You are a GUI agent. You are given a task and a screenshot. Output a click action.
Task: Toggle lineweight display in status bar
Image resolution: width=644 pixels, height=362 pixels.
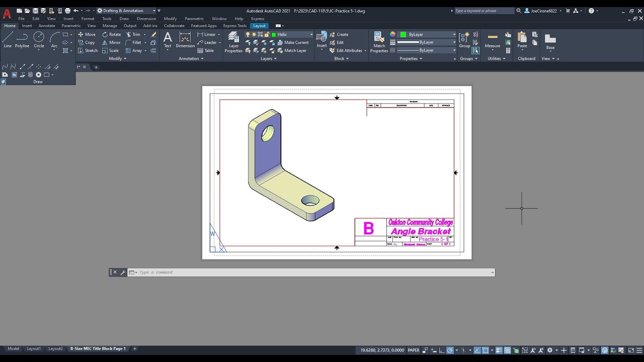pyautogui.click(x=499, y=350)
